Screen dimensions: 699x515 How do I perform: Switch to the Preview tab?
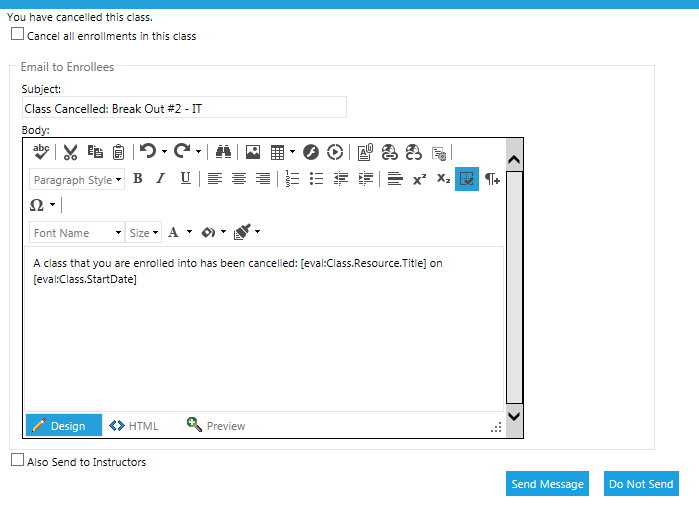tap(215, 426)
